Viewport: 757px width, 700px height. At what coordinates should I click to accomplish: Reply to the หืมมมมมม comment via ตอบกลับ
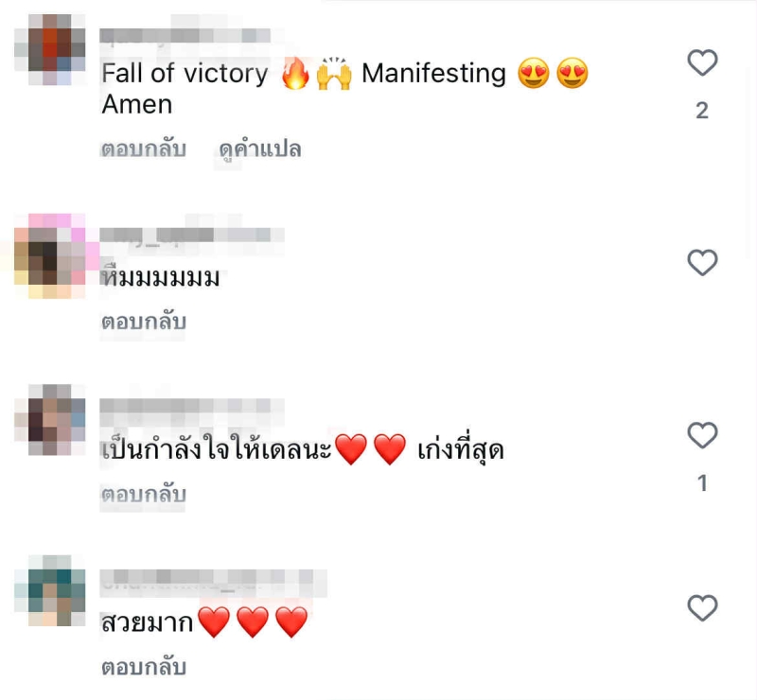tap(144, 322)
